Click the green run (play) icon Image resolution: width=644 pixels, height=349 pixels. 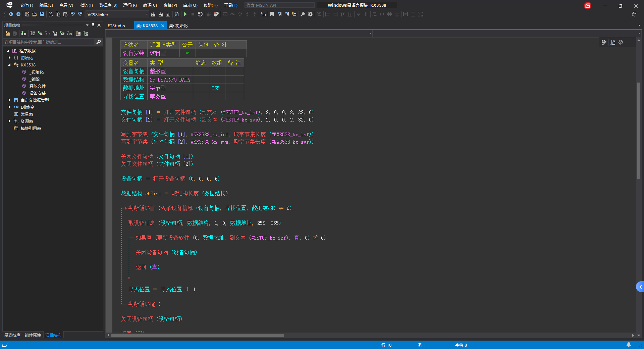[x=185, y=14]
